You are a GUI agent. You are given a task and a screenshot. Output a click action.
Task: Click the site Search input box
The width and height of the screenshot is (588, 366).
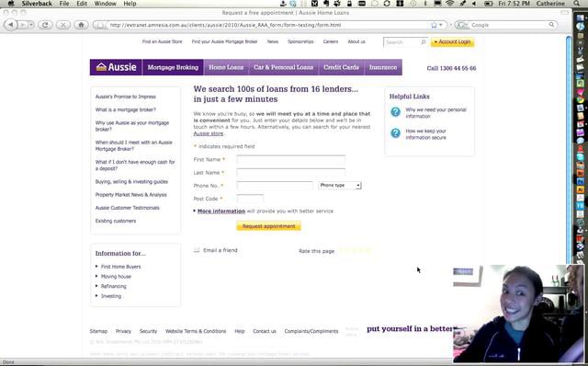402,42
